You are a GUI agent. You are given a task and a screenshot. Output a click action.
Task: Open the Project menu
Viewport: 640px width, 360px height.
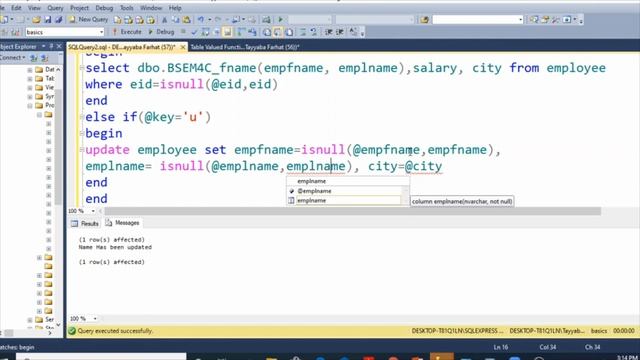79,8
